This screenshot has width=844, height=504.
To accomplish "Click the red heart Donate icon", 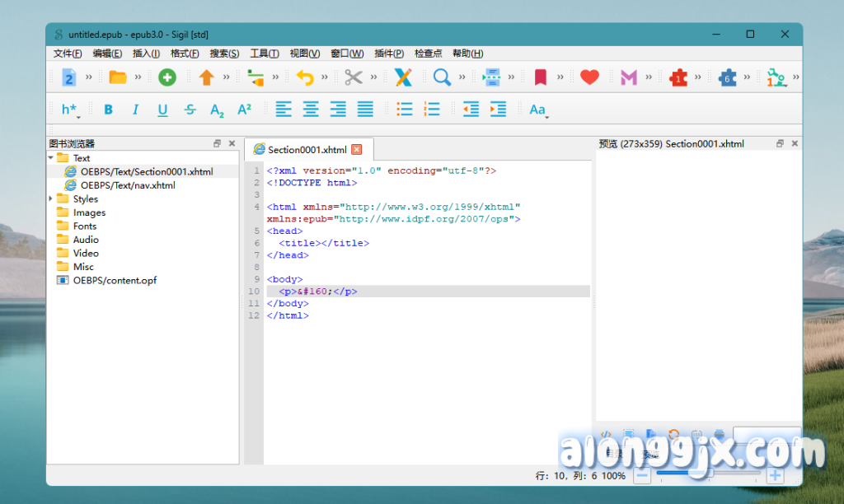I will point(589,77).
